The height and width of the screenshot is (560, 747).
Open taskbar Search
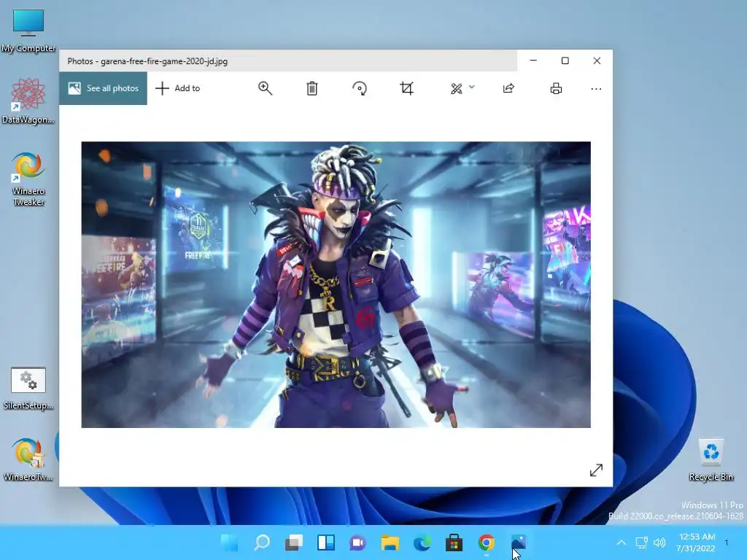tap(262, 542)
